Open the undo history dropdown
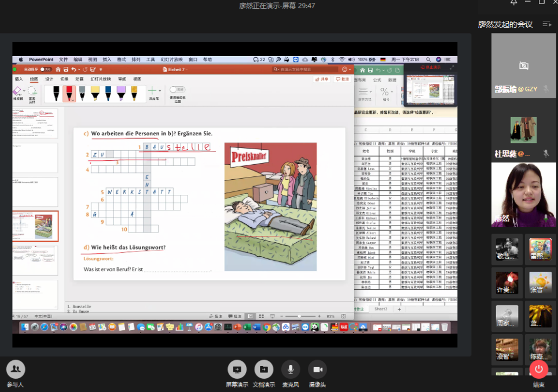558x392 pixels. [79, 69]
